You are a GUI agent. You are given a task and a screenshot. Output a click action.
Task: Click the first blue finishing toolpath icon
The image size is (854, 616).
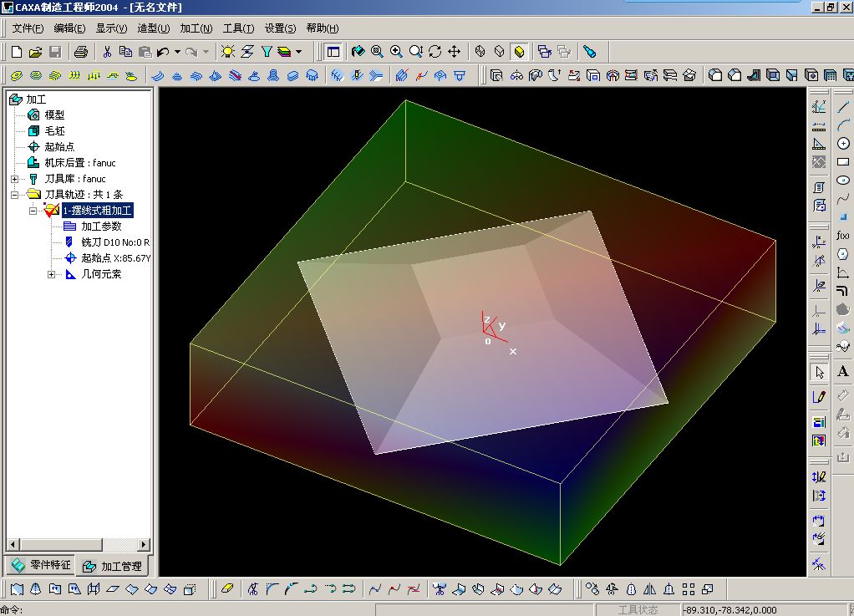coord(157,76)
